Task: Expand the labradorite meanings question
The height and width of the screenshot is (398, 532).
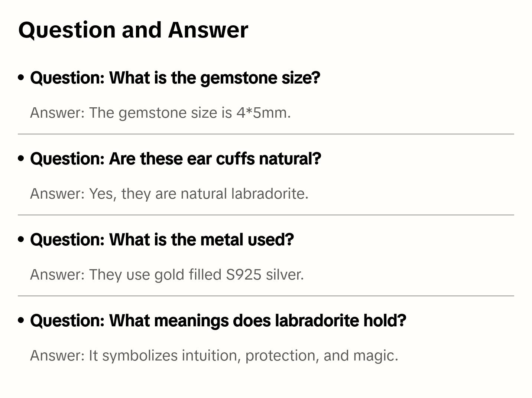Action: coord(218,320)
